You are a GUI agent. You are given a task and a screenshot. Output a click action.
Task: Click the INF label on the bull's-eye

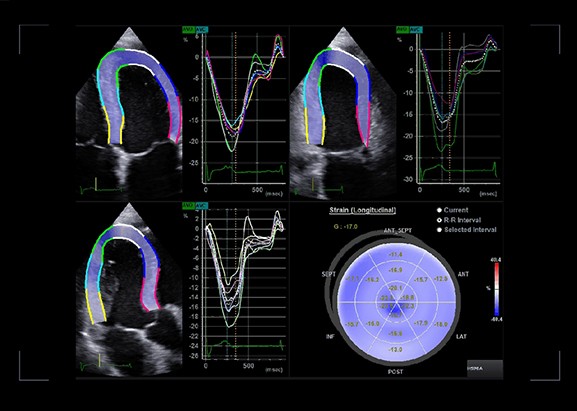pos(330,336)
